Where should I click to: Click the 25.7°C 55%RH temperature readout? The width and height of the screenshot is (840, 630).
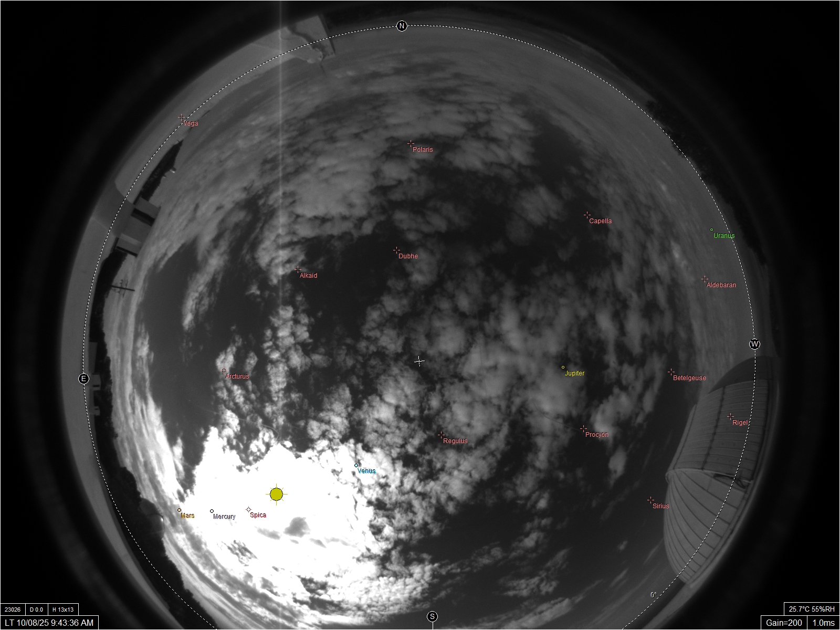(812, 609)
